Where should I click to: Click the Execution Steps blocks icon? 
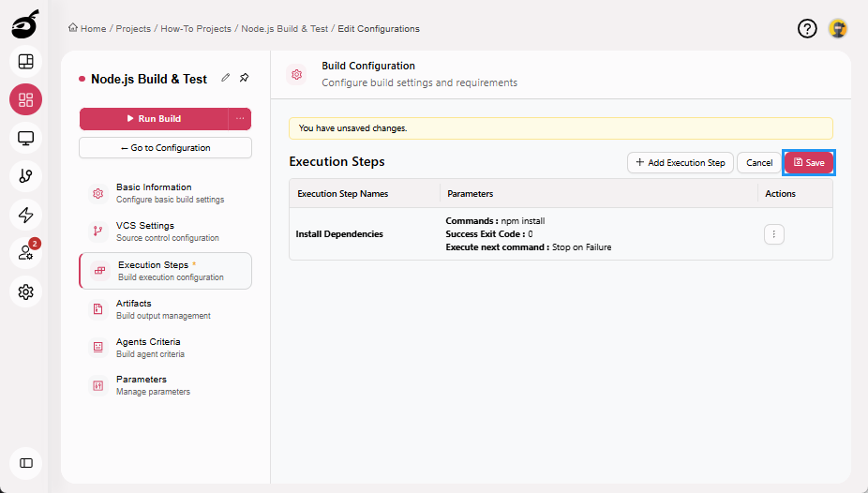point(99,271)
